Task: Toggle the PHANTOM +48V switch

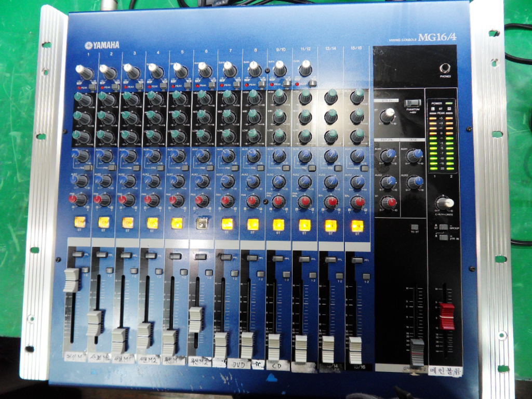Action: pos(413,103)
